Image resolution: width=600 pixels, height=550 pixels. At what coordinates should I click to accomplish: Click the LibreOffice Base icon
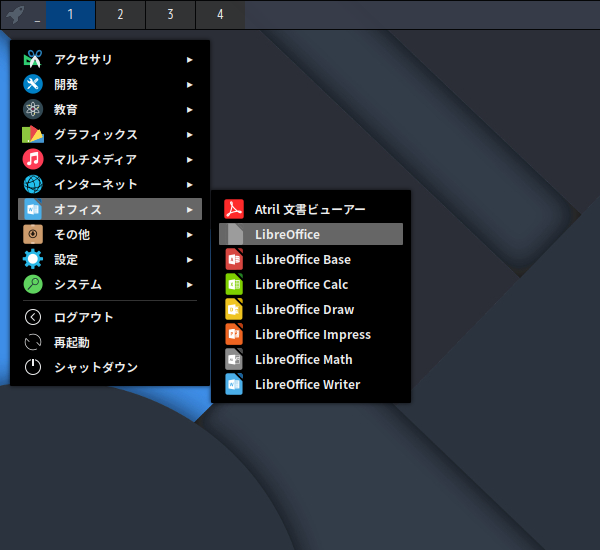click(x=234, y=259)
